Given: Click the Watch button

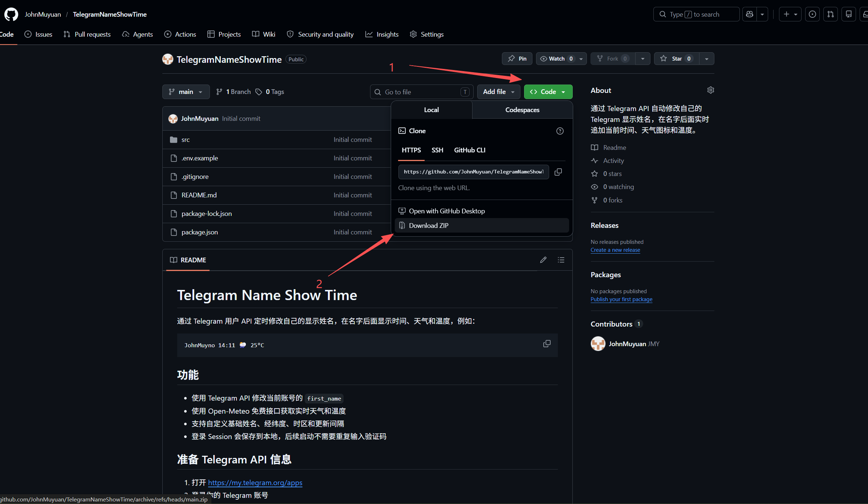Looking at the screenshot, I should 561,59.
